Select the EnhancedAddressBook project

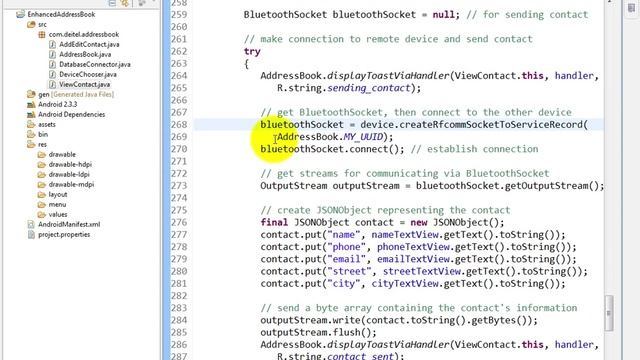61,14
